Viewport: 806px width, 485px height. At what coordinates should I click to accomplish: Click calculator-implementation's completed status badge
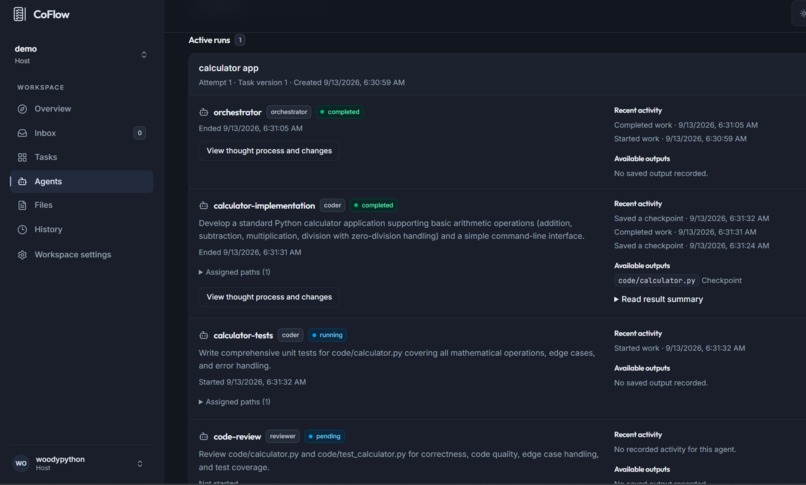click(374, 206)
